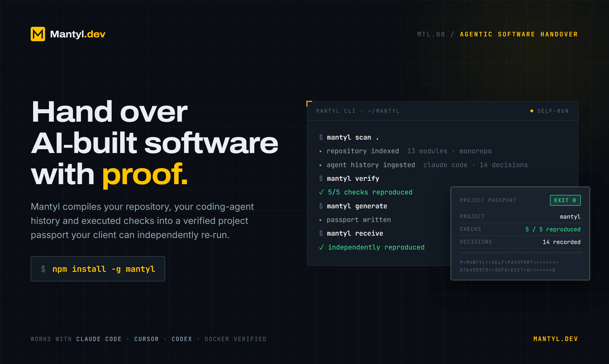Click the DECISIONS label on the passport
The image size is (609, 364).
click(x=476, y=242)
